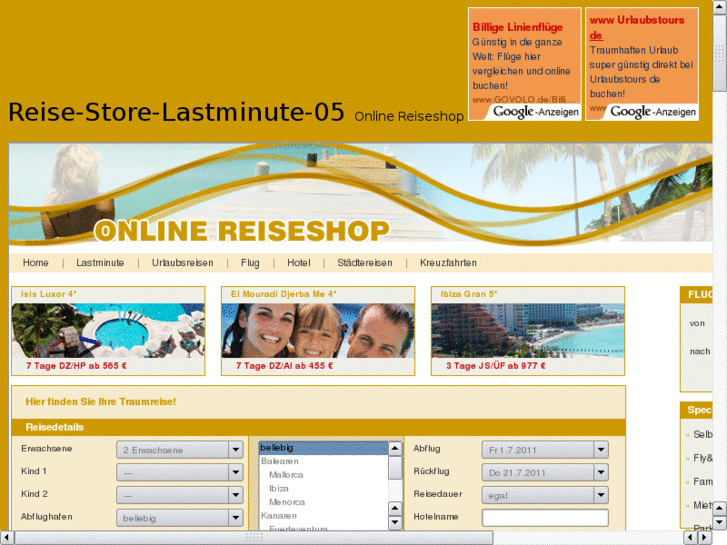Click the Google-Anzeigen label in second ad
The height and width of the screenshot is (545, 727).
pos(653,112)
